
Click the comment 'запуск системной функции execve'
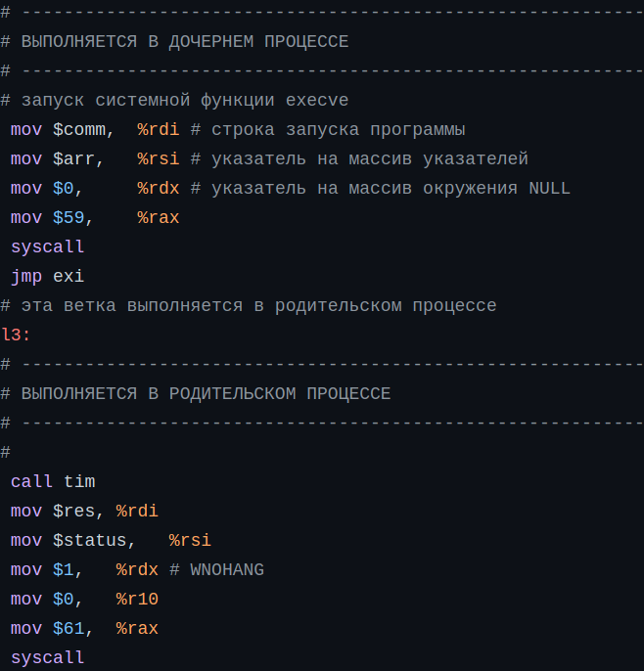tap(185, 101)
